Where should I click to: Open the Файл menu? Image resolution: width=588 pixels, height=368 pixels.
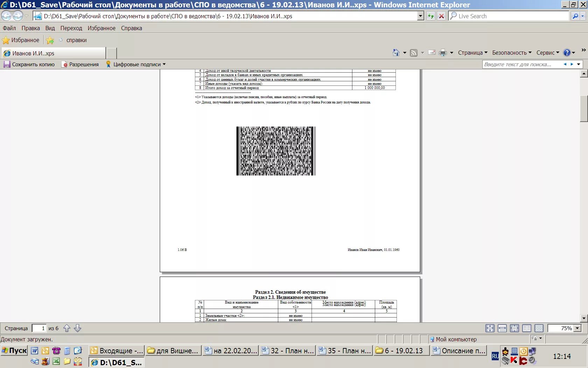9,28
